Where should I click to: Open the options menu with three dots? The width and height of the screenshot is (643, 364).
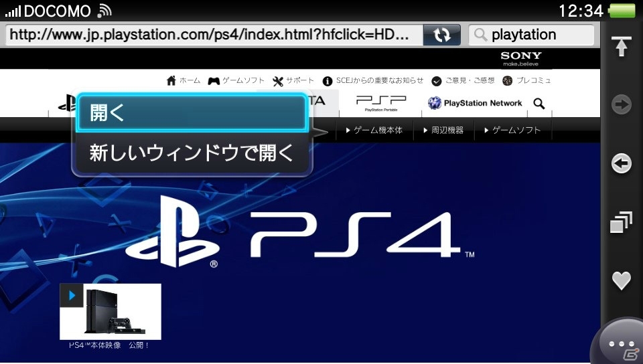(x=622, y=343)
